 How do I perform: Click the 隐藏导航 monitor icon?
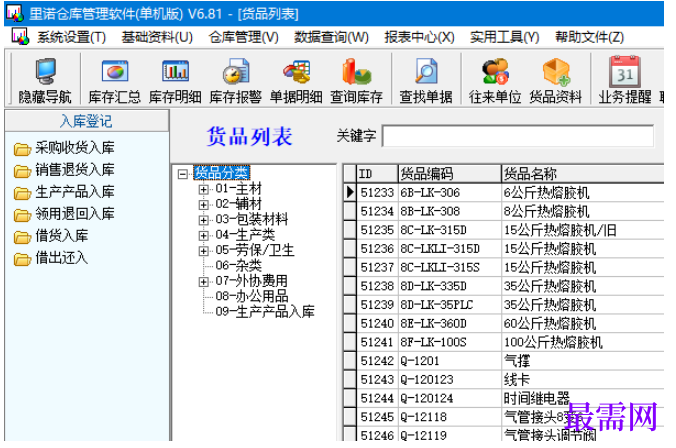click(45, 71)
